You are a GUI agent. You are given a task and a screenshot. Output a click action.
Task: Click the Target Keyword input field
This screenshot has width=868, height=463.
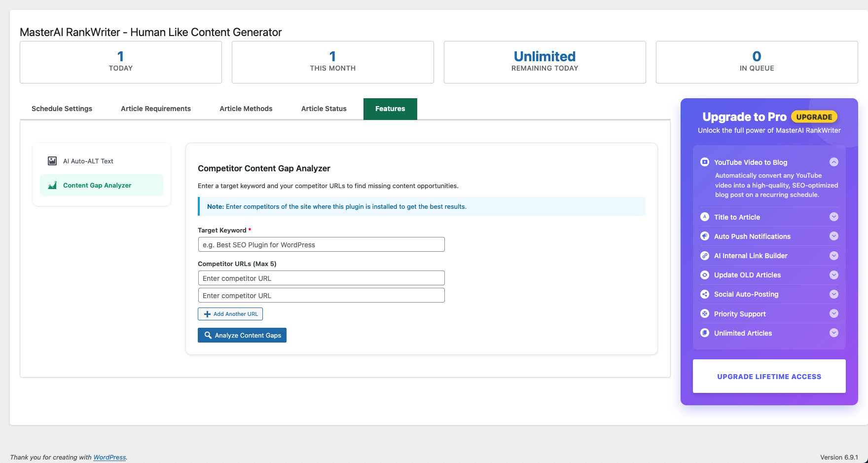tap(321, 244)
